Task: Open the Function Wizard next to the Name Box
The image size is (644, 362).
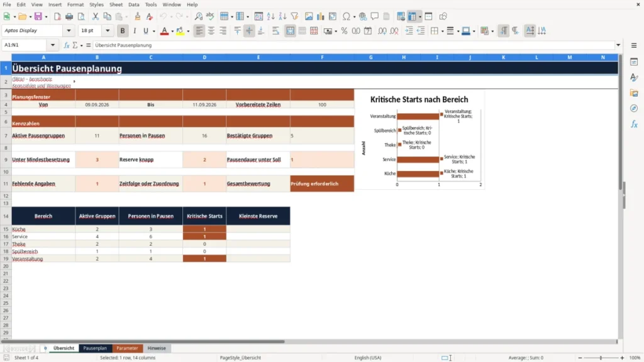Action: pyautogui.click(x=67, y=45)
